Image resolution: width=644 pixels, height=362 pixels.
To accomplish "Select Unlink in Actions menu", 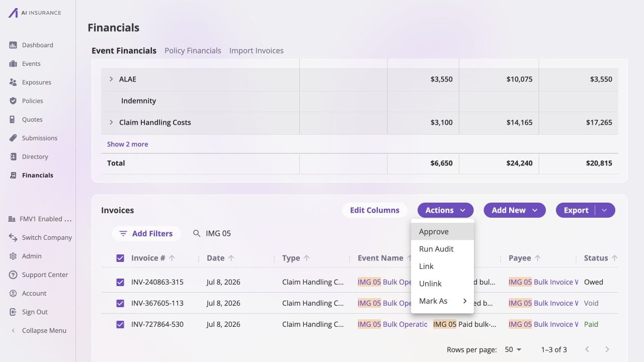I will pos(442,284).
